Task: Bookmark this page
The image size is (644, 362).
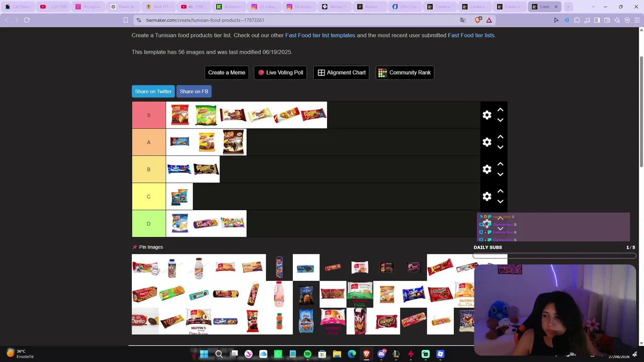Action: [x=126, y=20]
